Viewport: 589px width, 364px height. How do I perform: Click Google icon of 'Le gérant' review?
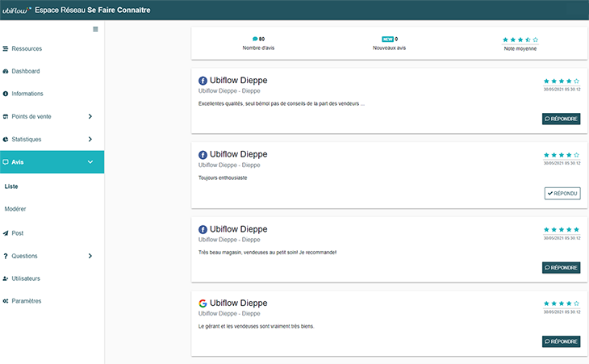(203, 303)
